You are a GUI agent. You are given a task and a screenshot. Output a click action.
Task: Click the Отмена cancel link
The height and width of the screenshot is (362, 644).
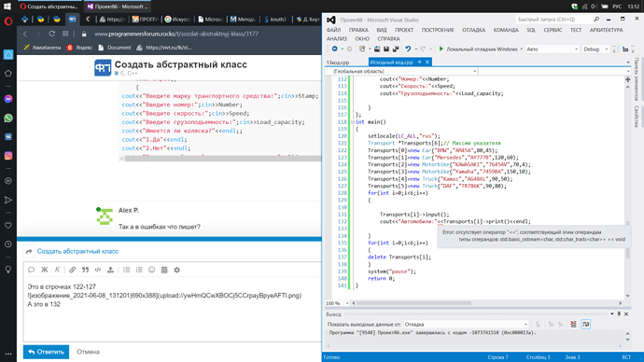pyautogui.click(x=89, y=352)
